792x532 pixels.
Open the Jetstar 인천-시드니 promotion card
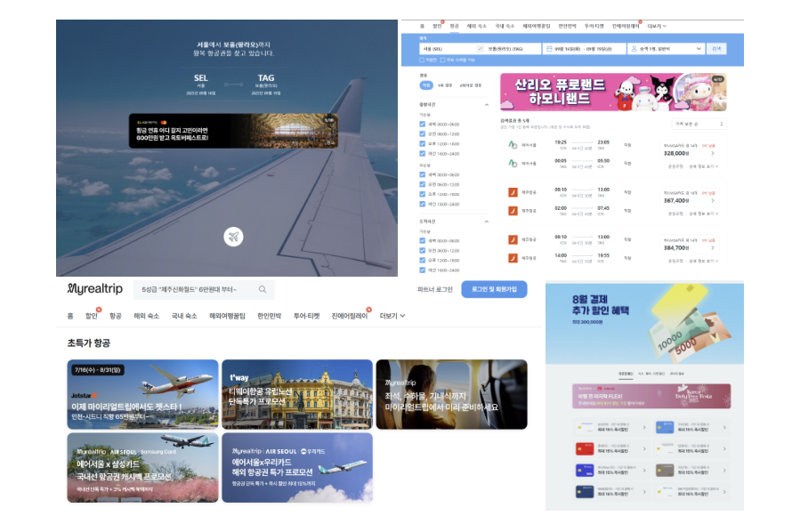tap(143, 394)
